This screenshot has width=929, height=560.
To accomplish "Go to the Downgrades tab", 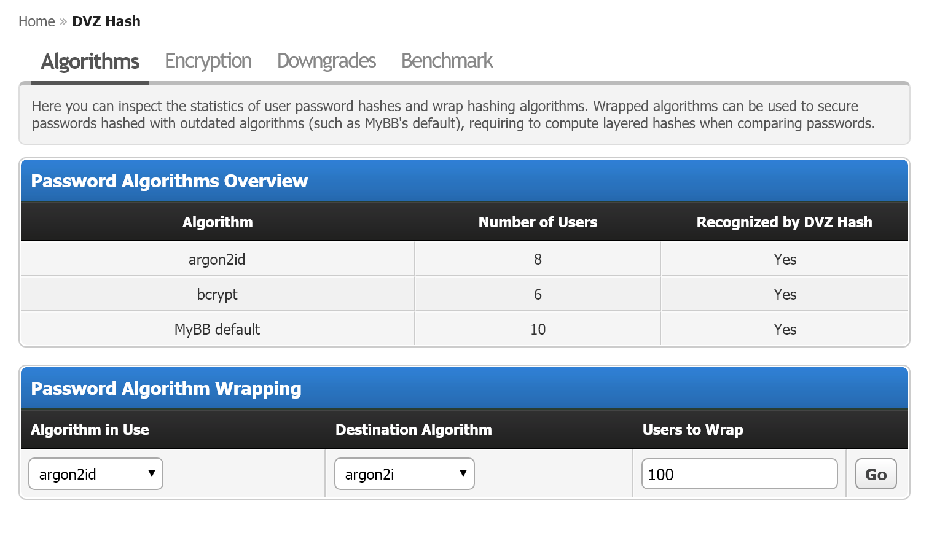I will tap(326, 61).
